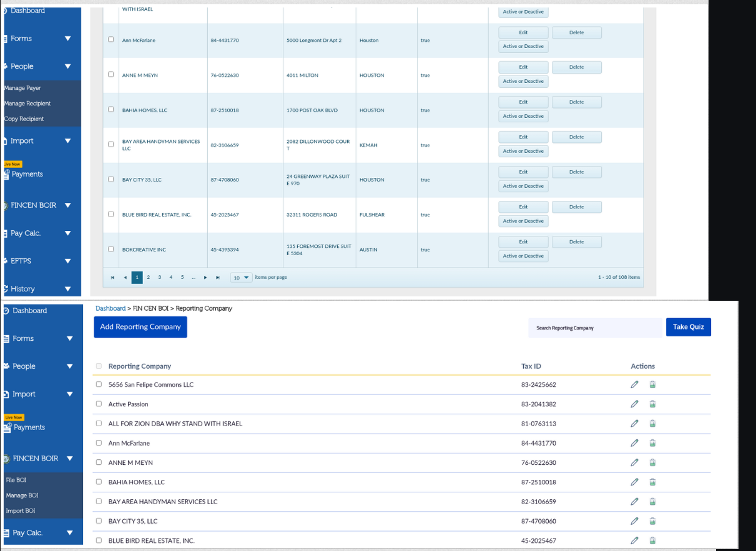The height and width of the screenshot is (551, 756).
Task: Tick the checkbox for BOKCREATIVE INC
Action: pos(111,249)
